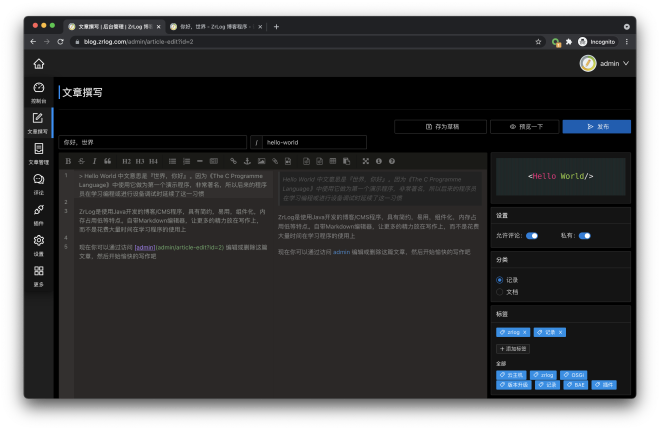Insert an H3 heading
Viewport: 660px width, 430px height.
[x=140, y=161]
